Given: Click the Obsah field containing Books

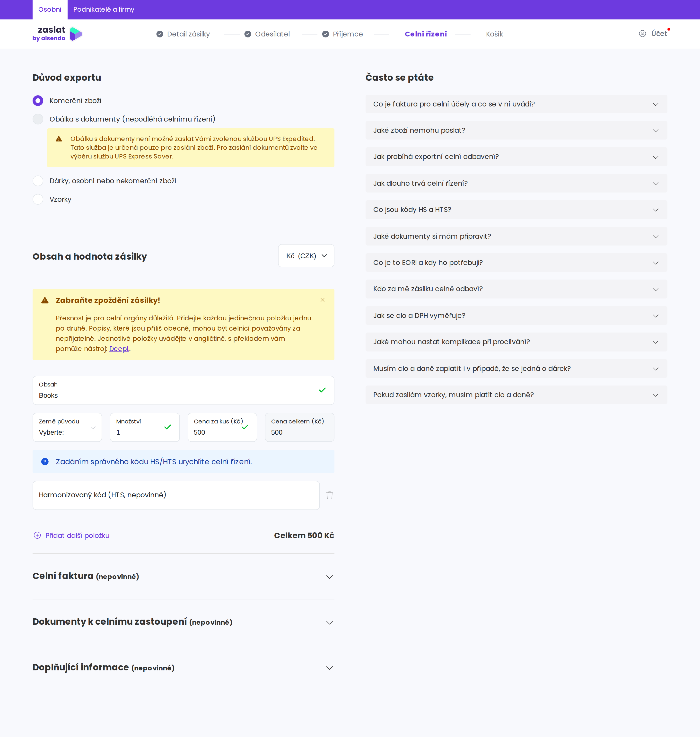Looking at the screenshot, I should point(183,390).
